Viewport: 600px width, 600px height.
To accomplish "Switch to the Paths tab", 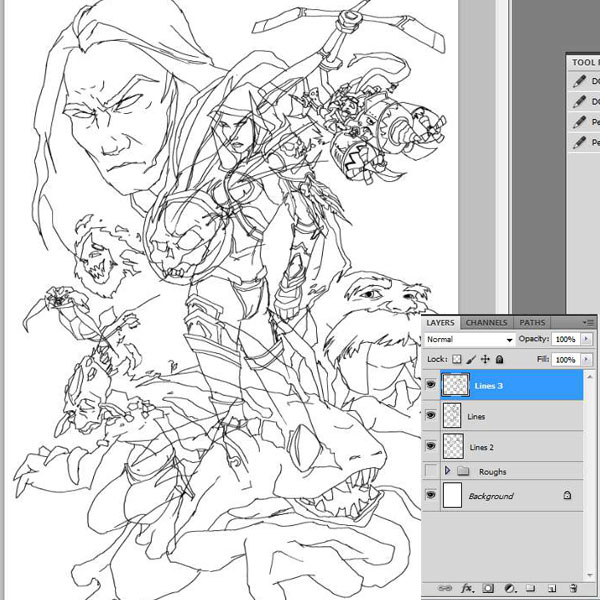I will pyautogui.click(x=532, y=323).
